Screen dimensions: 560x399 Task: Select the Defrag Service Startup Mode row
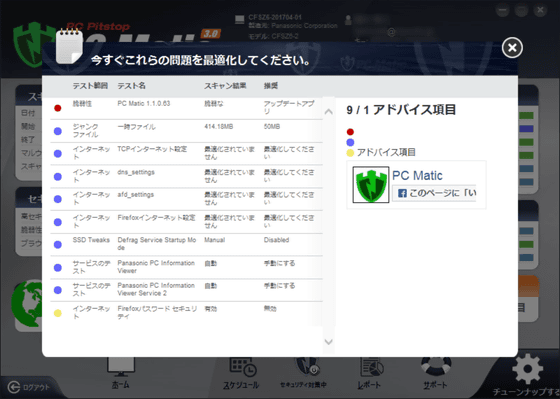coord(186,244)
